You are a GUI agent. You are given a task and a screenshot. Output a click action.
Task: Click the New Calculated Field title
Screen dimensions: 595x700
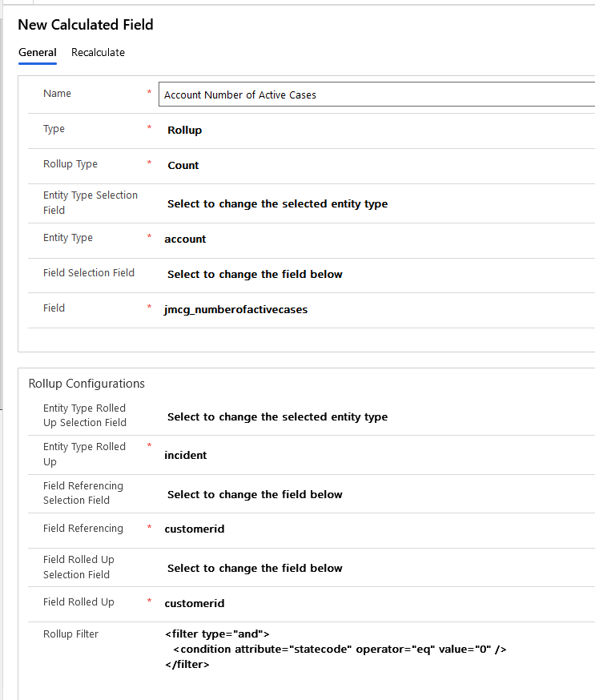click(86, 25)
